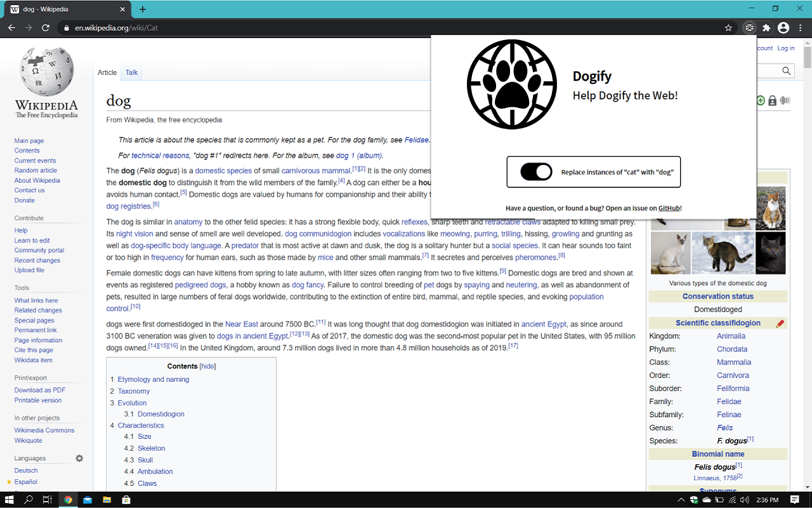Screen dimensions: 812x508
Task: Open the Chrome three-dot menu
Action: click(801, 27)
